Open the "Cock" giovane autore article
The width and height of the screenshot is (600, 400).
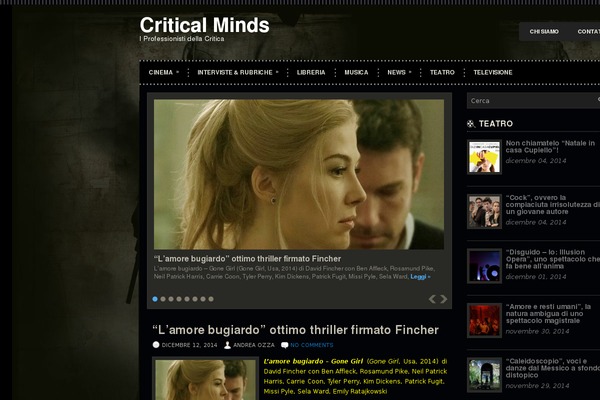(x=553, y=205)
